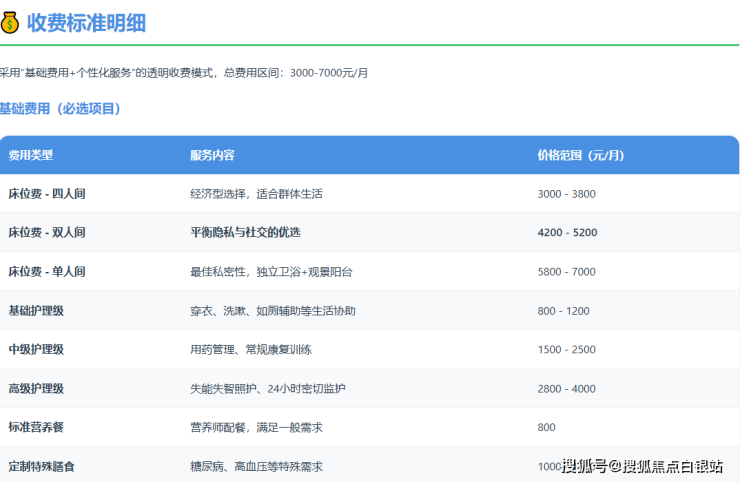Click the 收费标准明细 heading text
The height and width of the screenshot is (482, 740).
86,22
